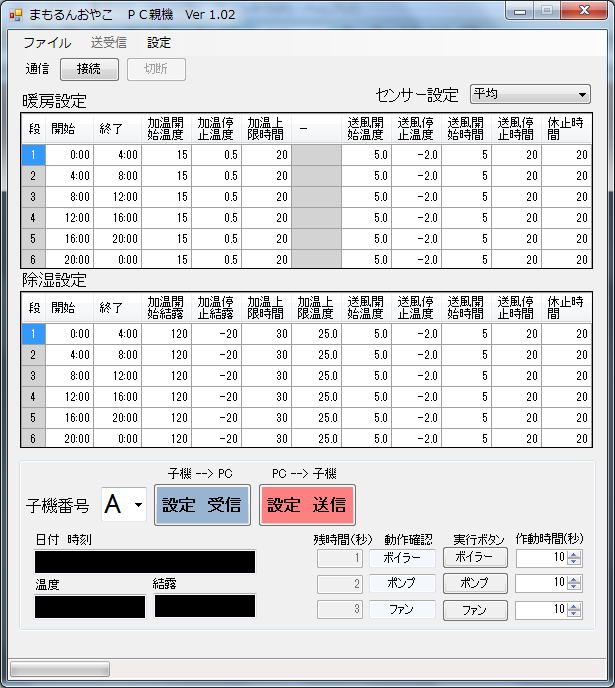The width and height of the screenshot is (615, 688).
Task: Click 除湿設定 column header 加温上限温度
Action: (x=316, y=308)
